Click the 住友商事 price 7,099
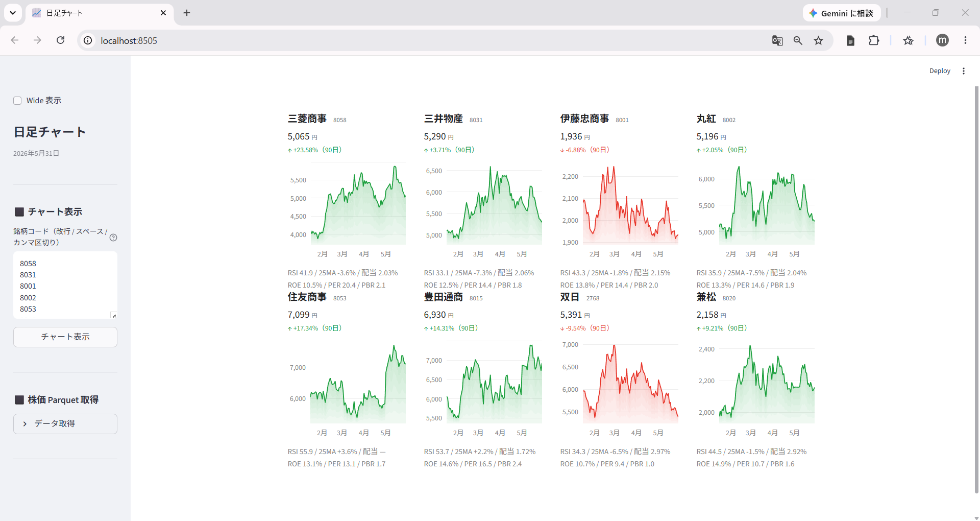The image size is (980, 521). [x=299, y=315]
